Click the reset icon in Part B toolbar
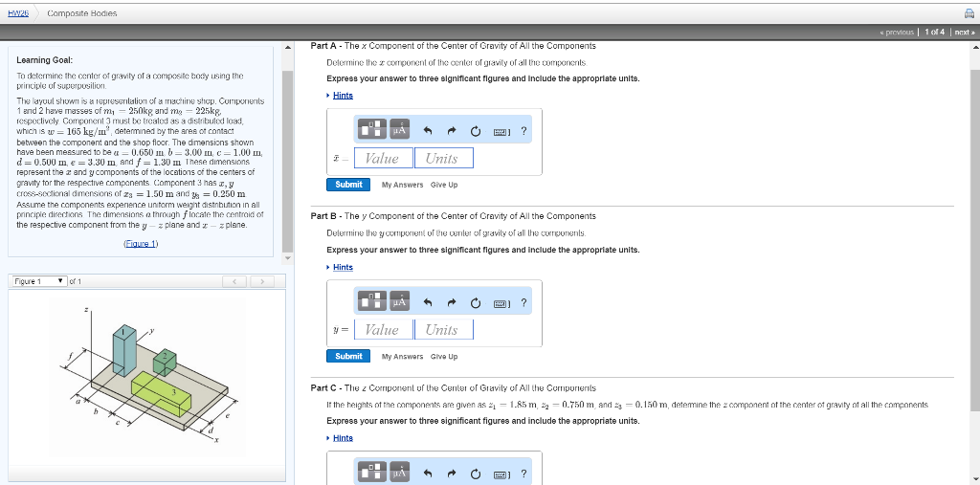This screenshot has width=980, height=485. pyautogui.click(x=475, y=303)
